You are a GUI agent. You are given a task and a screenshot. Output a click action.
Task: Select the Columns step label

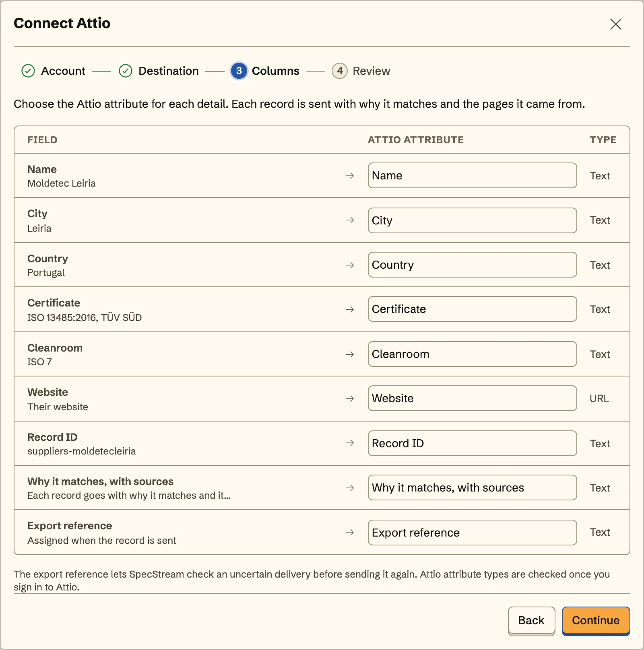pyautogui.click(x=276, y=71)
